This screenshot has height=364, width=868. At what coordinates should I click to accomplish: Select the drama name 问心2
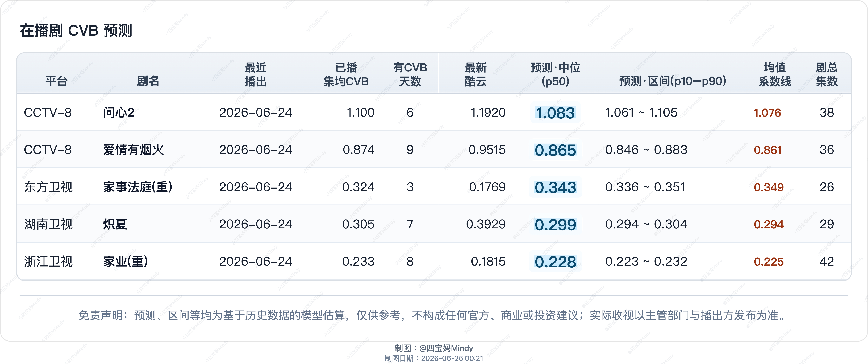119,113
